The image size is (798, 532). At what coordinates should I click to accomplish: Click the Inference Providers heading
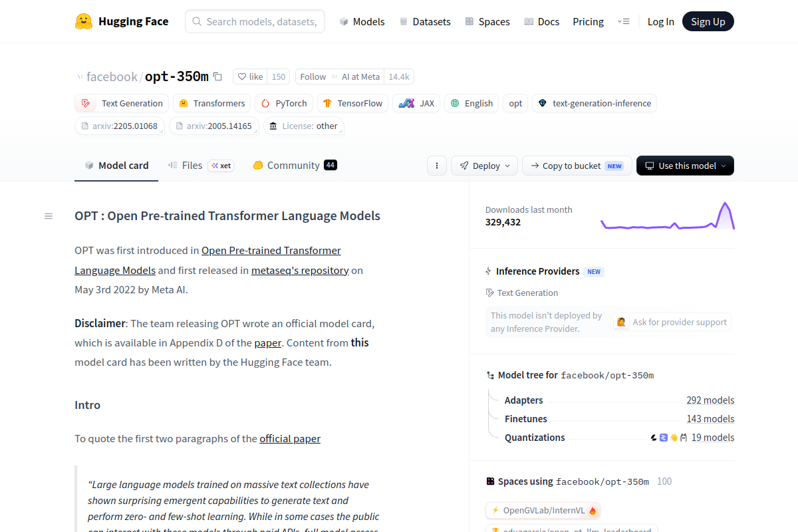tap(537, 271)
